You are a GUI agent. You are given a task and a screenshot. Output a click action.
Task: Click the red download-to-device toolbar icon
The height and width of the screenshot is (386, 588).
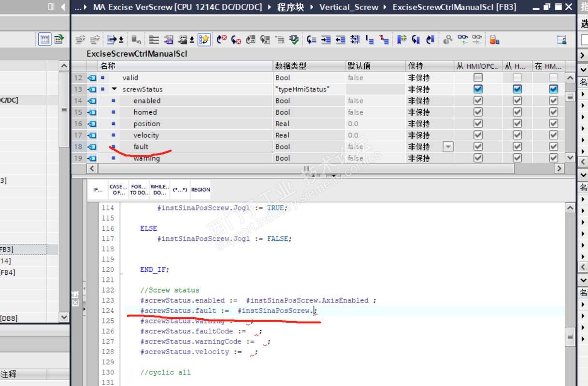[494, 40]
